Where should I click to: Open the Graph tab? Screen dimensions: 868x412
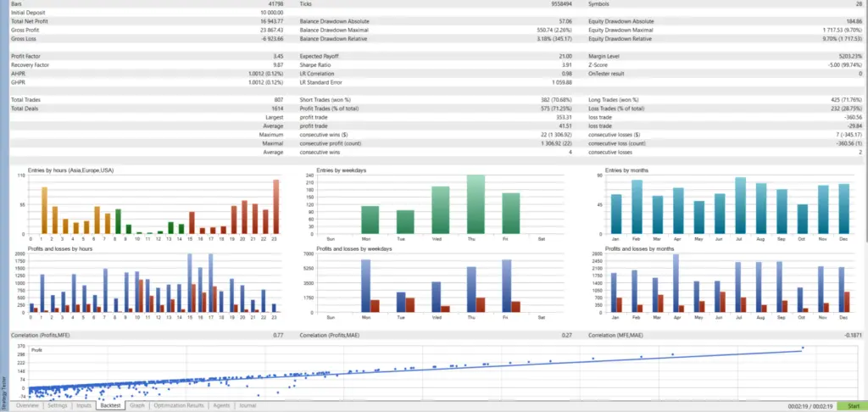tap(136, 406)
